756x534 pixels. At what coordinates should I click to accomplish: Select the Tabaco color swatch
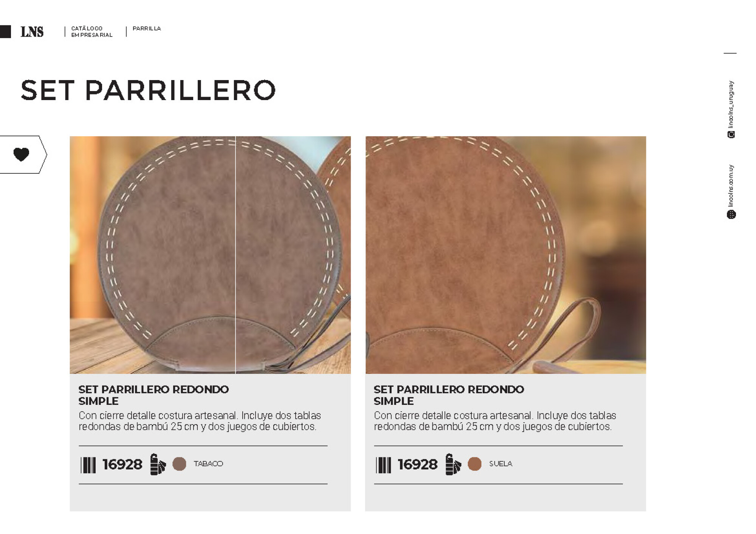(x=179, y=464)
